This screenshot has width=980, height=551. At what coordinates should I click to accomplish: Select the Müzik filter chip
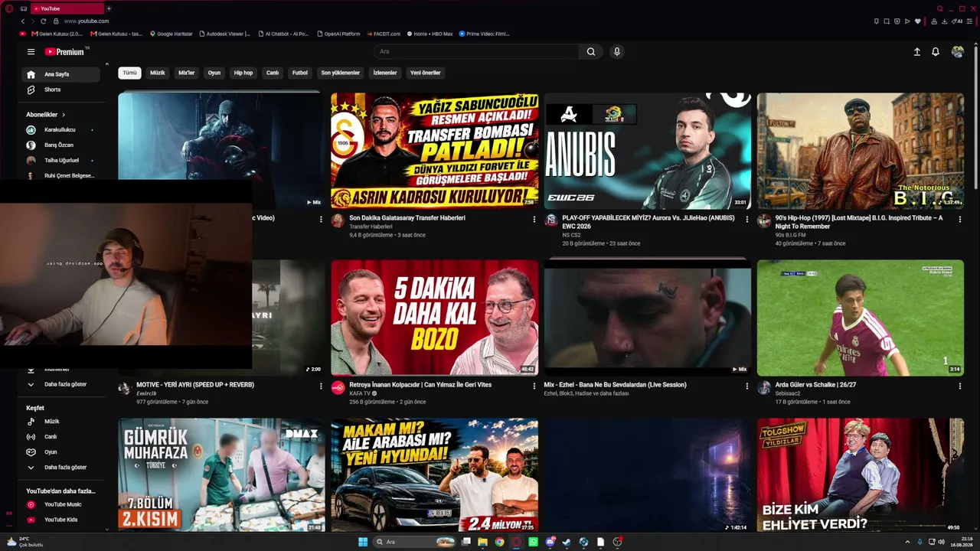pos(158,73)
